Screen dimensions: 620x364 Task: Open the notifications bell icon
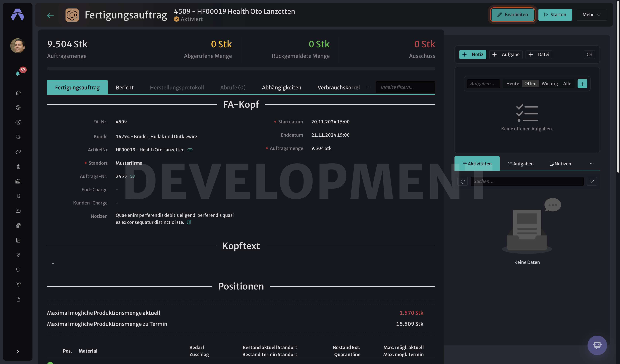18,74
